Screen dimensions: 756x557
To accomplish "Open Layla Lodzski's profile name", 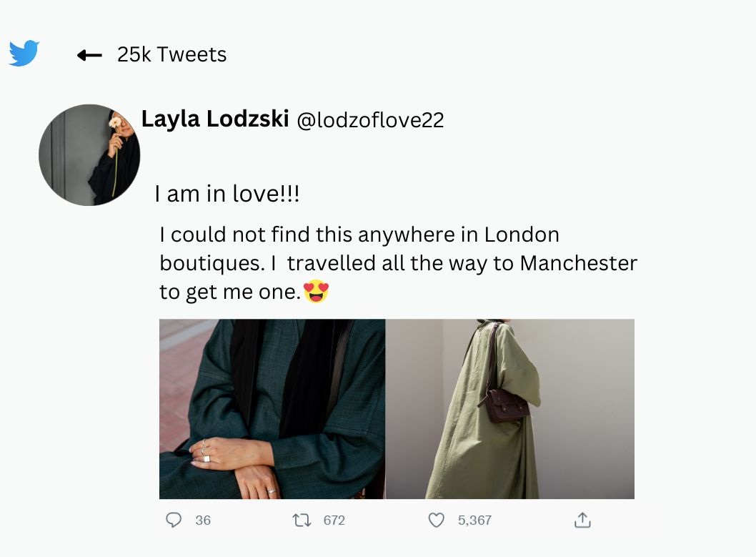I will (x=215, y=119).
